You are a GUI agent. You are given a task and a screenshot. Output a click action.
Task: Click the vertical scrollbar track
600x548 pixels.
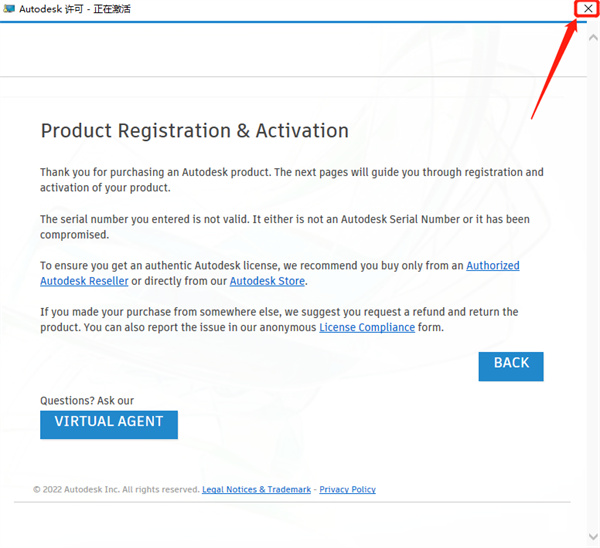[591, 290]
